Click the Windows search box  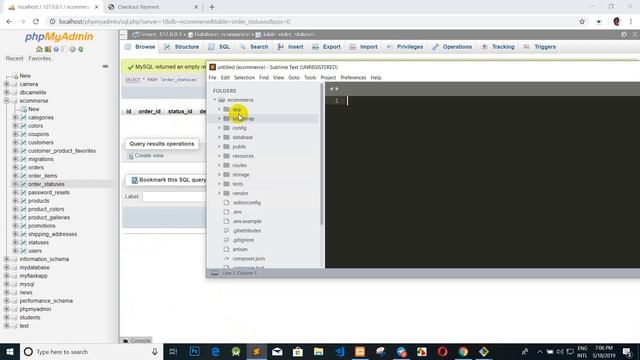pos(91,351)
